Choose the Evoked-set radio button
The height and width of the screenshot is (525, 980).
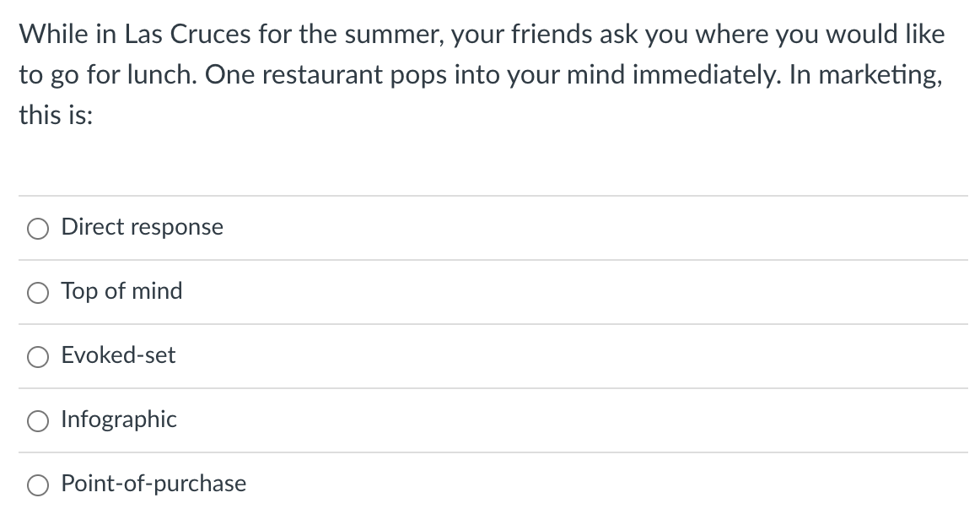[x=38, y=357]
